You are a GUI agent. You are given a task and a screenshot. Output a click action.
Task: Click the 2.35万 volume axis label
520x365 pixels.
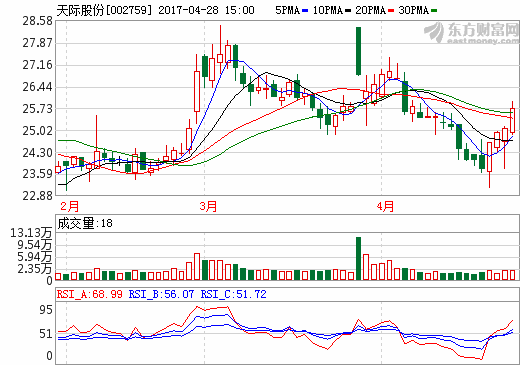point(34,269)
